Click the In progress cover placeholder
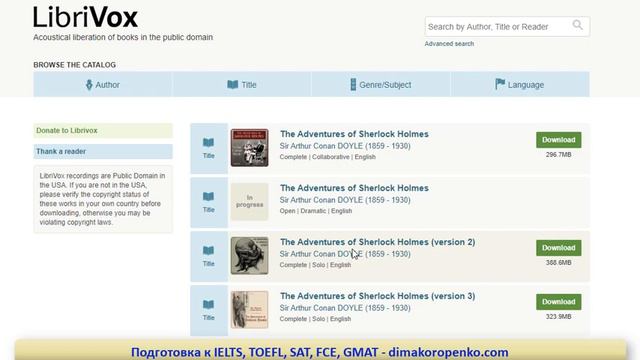640x360 pixels. click(249, 202)
